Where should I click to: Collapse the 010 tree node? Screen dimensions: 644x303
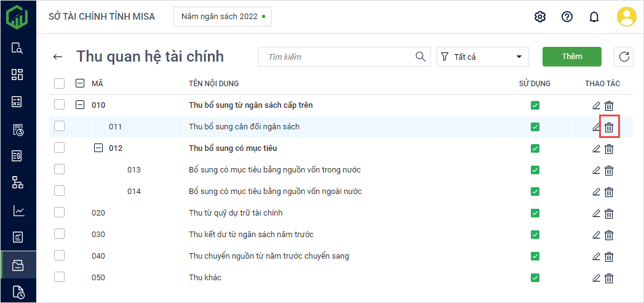(80, 105)
